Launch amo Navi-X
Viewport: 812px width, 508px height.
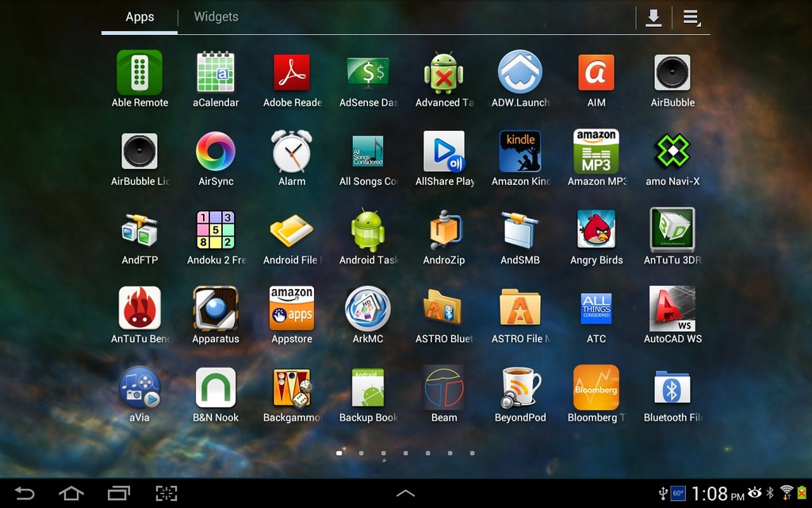point(672,152)
